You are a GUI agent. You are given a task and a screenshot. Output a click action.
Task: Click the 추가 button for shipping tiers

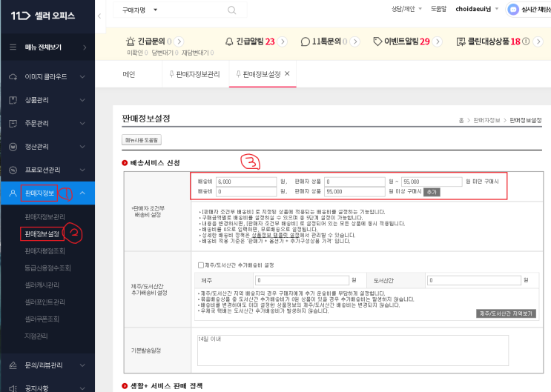(x=432, y=192)
